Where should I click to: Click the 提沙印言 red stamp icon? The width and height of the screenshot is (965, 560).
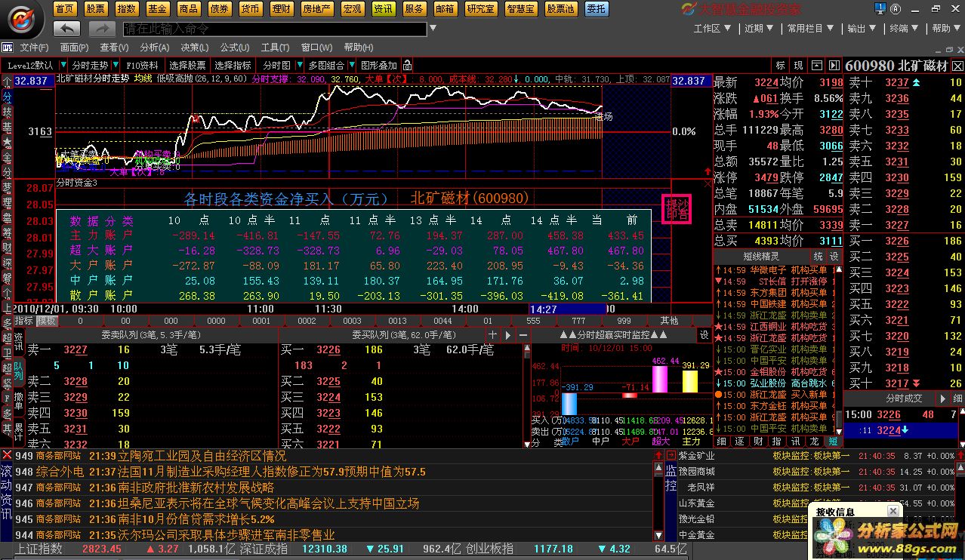[677, 209]
